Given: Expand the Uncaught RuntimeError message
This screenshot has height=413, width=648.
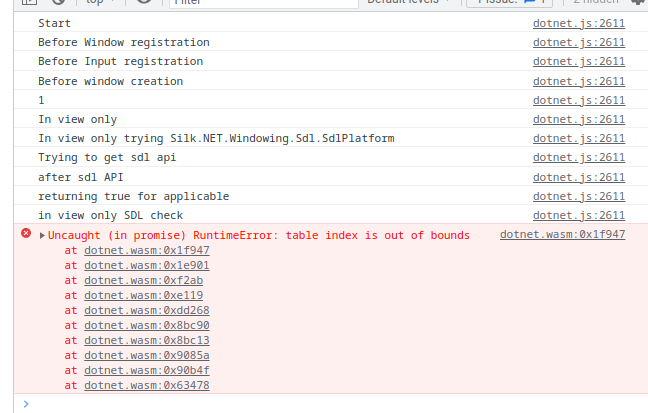Looking at the screenshot, I should 42,236.
